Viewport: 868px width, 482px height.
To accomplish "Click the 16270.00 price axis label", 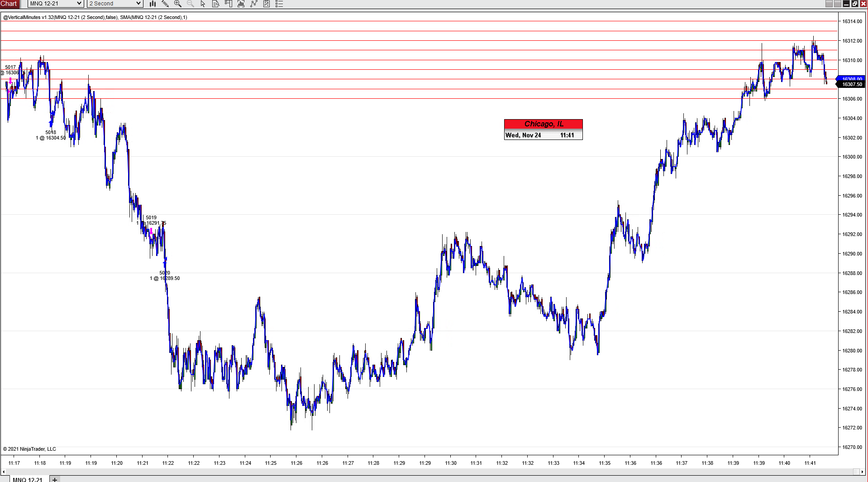I will click(x=852, y=447).
